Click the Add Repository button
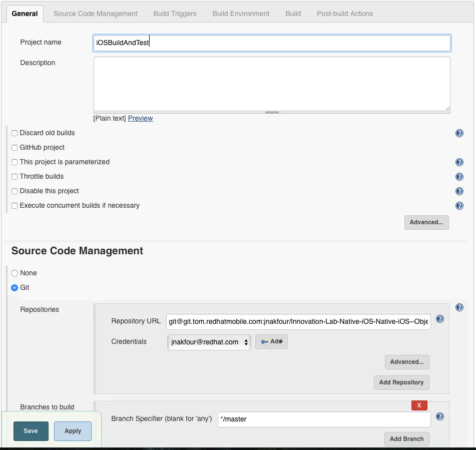The width and height of the screenshot is (476, 450). pos(401,382)
